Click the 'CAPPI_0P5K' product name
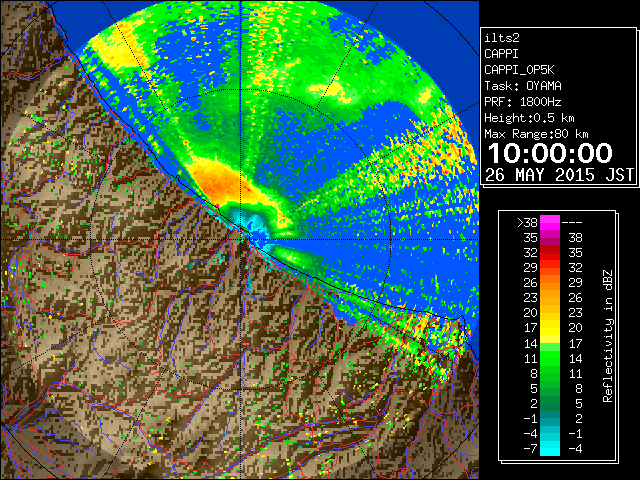Viewport: 640px width, 480px height. tap(519, 70)
